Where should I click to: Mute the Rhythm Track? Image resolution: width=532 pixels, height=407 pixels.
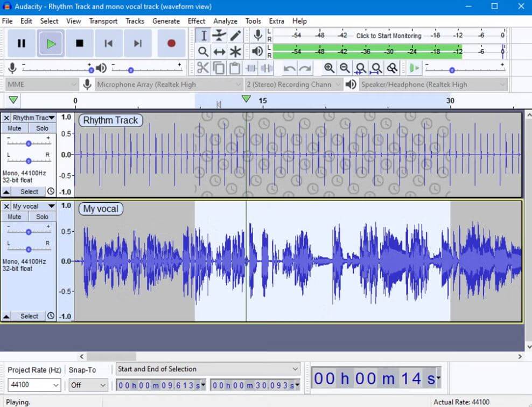[14, 128]
